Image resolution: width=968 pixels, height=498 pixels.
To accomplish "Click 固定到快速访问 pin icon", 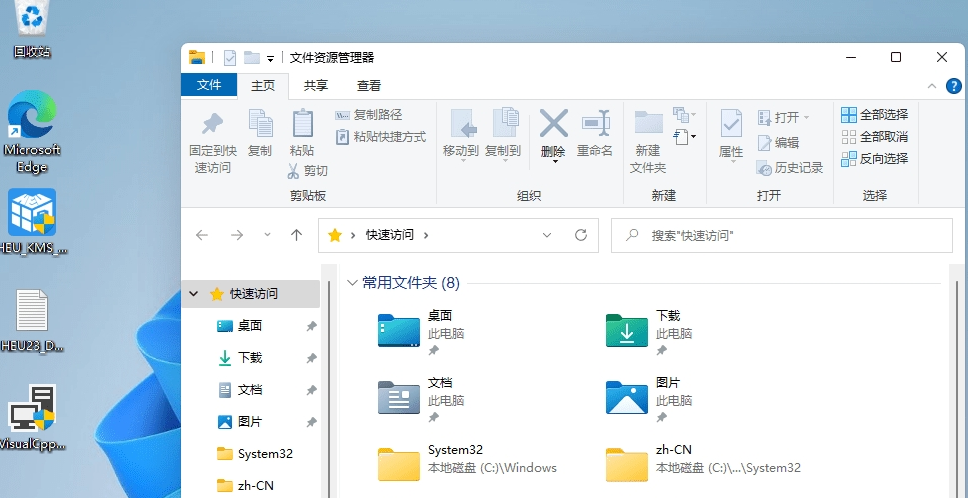I will click(x=212, y=123).
